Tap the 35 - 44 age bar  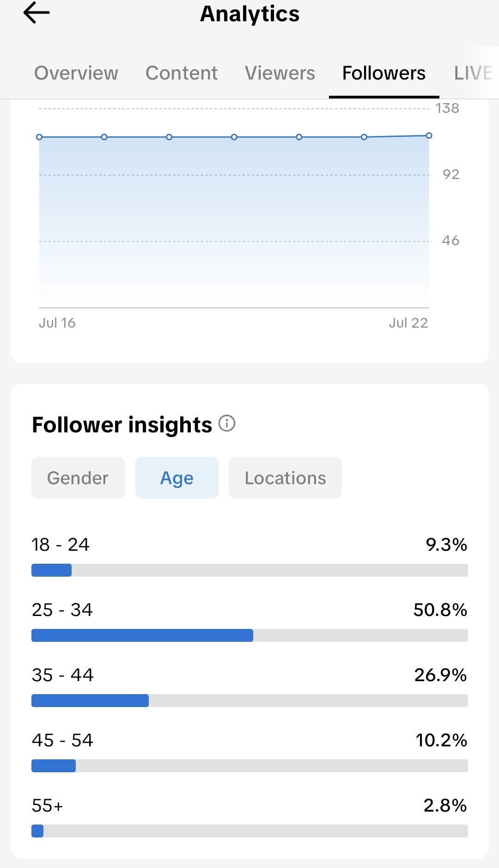249,701
